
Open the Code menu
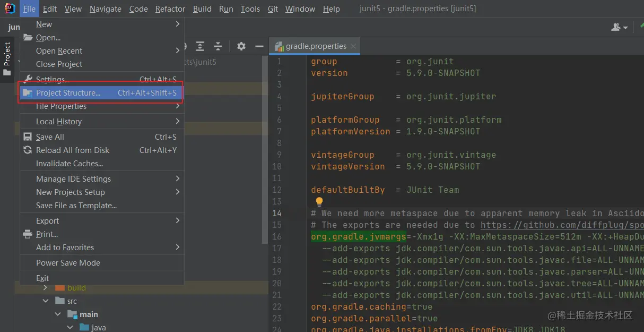[x=138, y=8]
